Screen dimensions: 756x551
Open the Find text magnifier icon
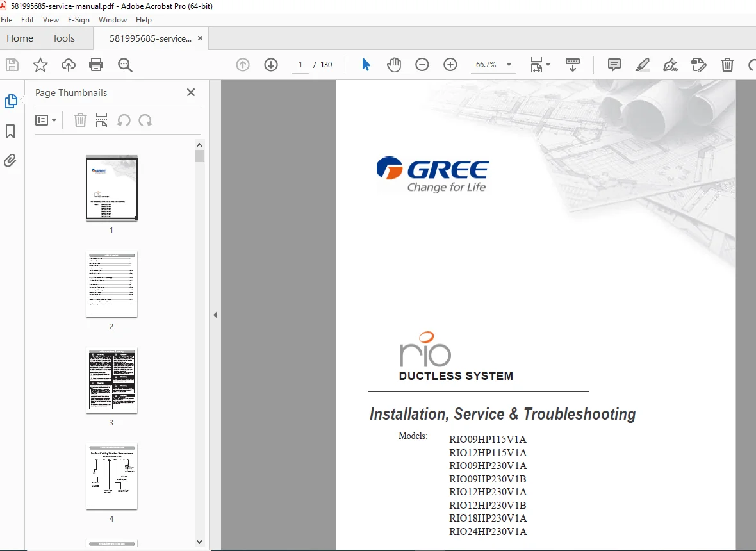pyautogui.click(x=125, y=65)
